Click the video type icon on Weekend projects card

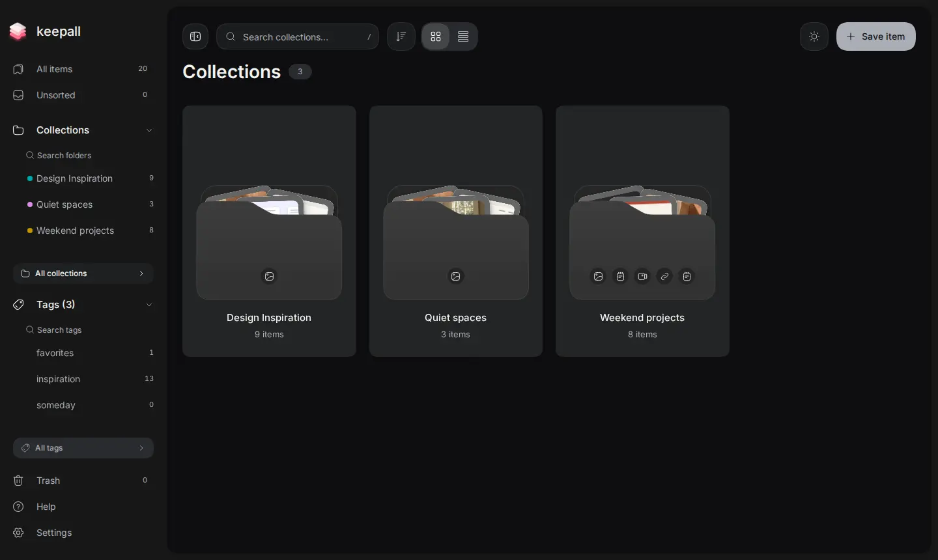(642, 276)
